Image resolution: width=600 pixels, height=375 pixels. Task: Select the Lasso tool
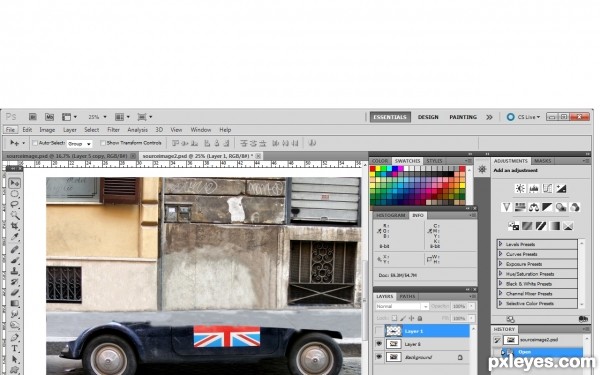pyautogui.click(x=15, y=204)
